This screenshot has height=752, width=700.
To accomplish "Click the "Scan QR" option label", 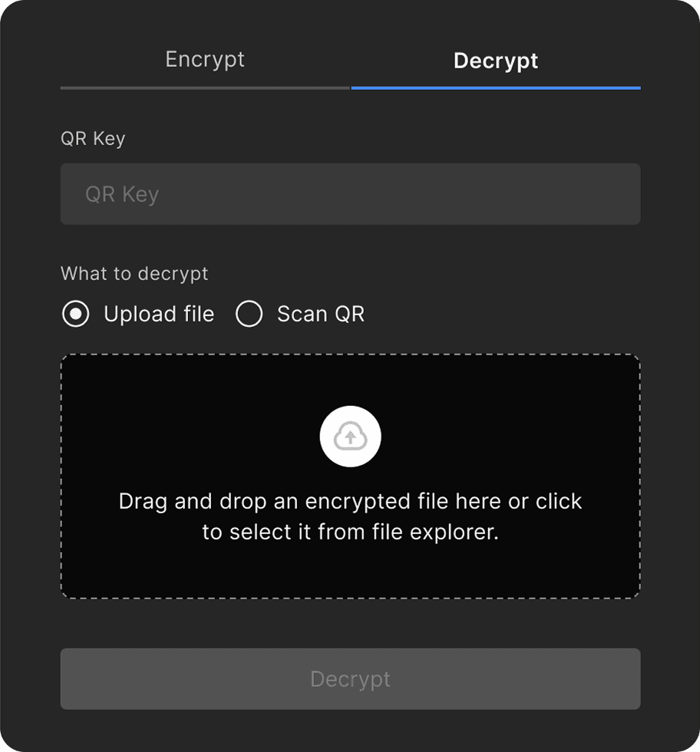I will pos(321,314).
